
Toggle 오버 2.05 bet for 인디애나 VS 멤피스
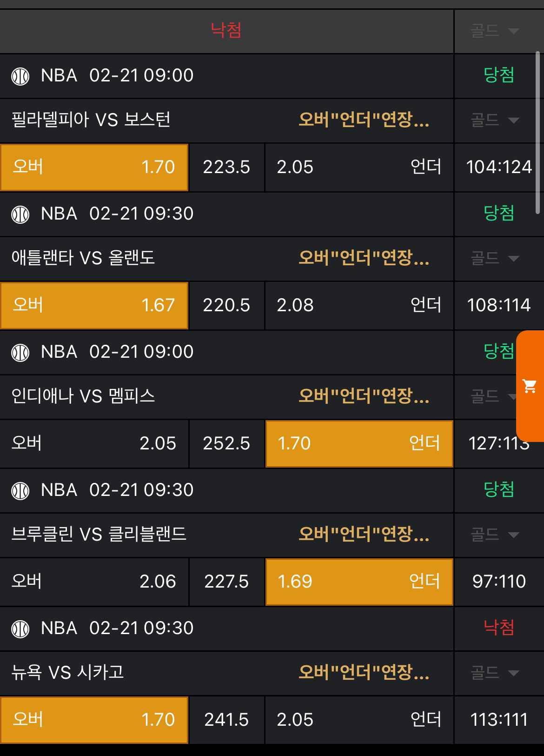pyautogui.click(x=94, y=443)
